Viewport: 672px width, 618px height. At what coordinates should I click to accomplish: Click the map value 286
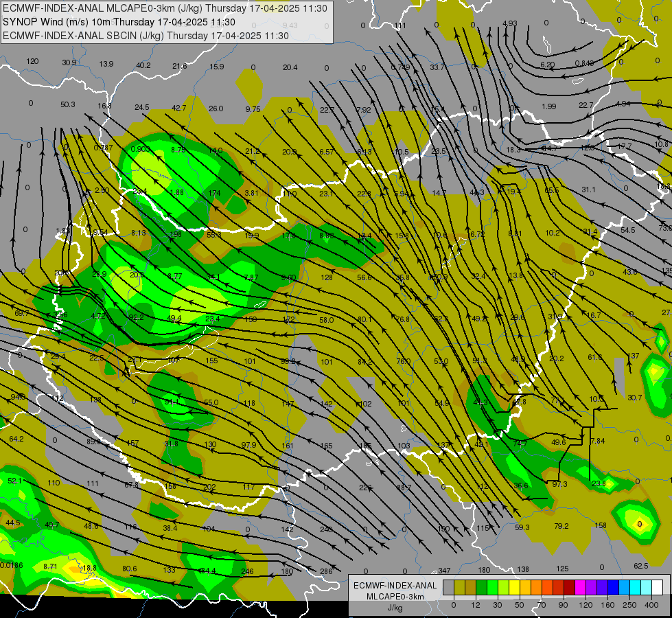pyautogui.click(x=326, y=571)
